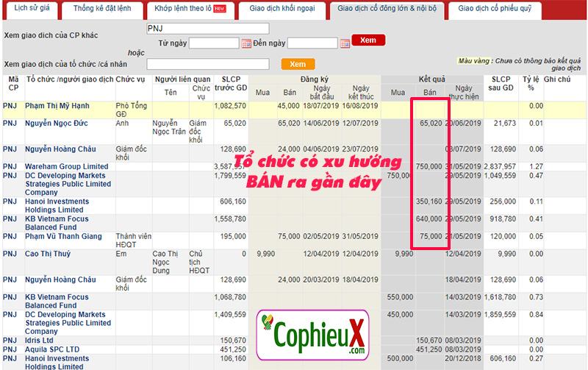Open the Thống kê đặt lệnh tab
The height and width of the screenshot is (370, 588).
pos(103,10)
